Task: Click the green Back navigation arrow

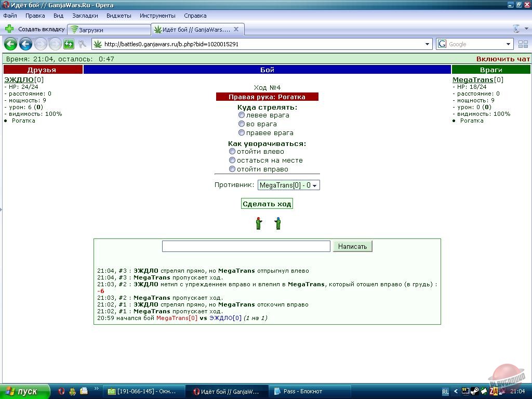Action: click(10, 44)
